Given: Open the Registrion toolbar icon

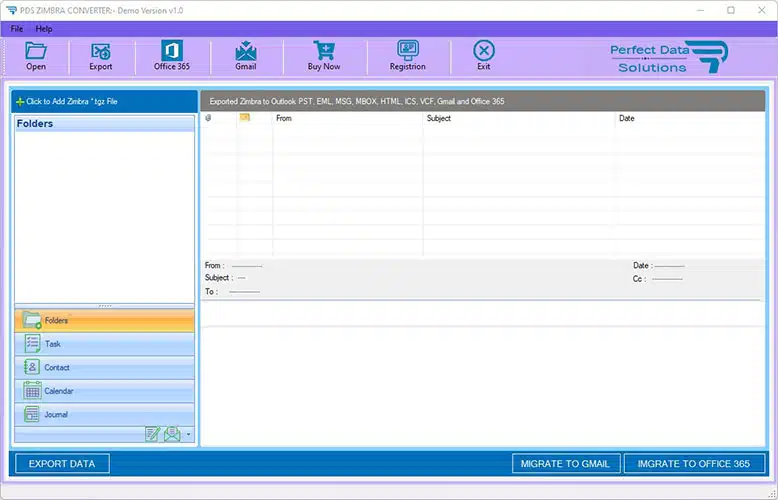Looking at the screenshot, I should (x=408, y=50).
